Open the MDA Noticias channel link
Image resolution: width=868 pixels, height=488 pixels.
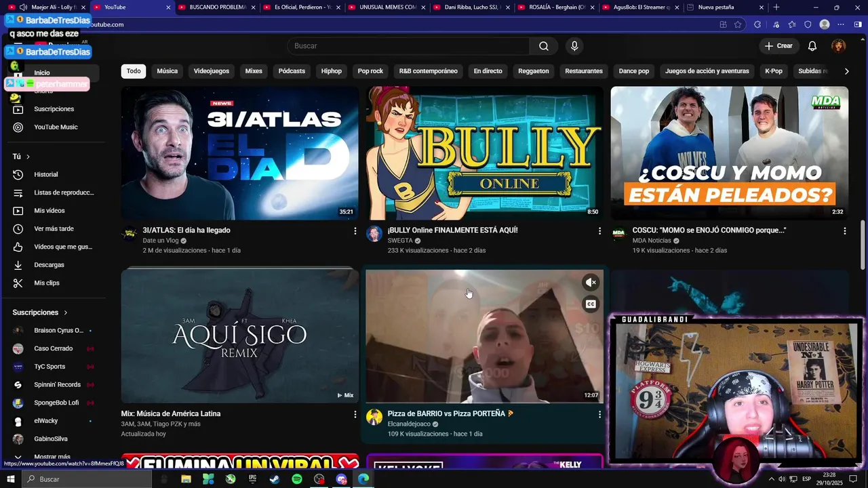pyautogui.click(x=652, y=241)
